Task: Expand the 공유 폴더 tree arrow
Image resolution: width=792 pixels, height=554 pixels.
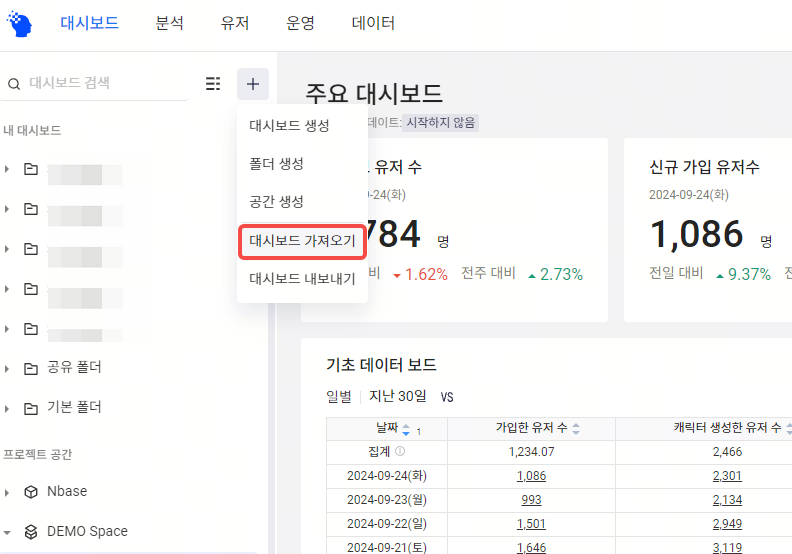Action: [7, 368]
